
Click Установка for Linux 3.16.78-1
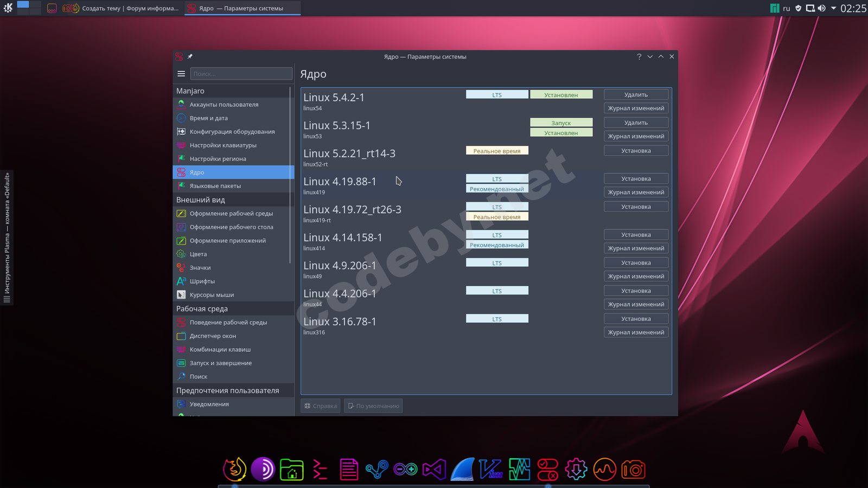pos(636,319)
